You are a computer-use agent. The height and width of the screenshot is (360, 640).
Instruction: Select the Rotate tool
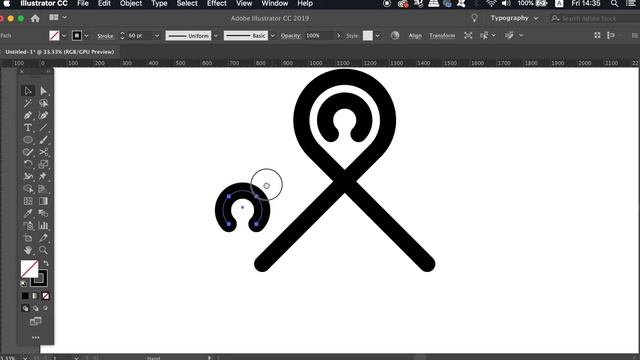[x=28, y=164]
